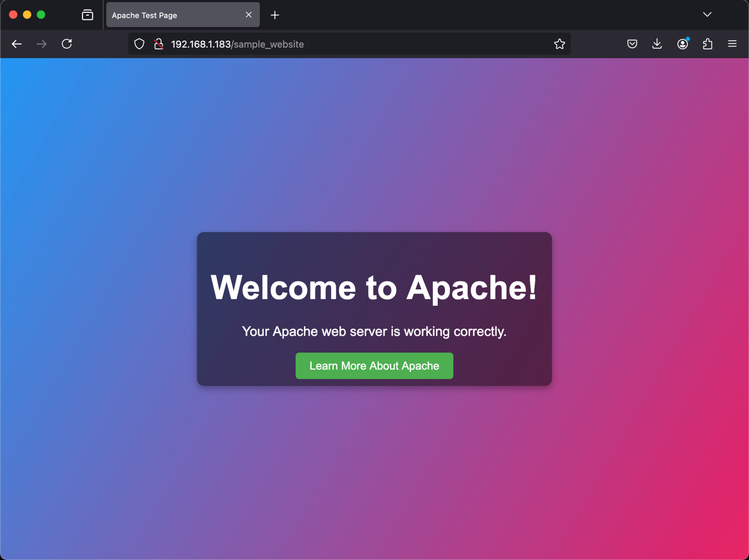Open the Extensions puzzle-piece menu
The height and width of the screenshot is (560, 749).
pos(707,44)
